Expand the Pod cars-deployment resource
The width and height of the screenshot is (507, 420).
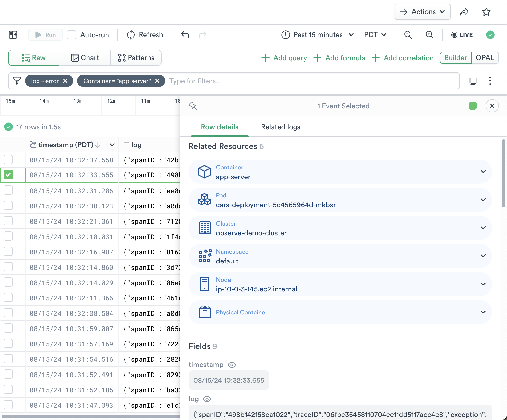click(x=483, y=200)
